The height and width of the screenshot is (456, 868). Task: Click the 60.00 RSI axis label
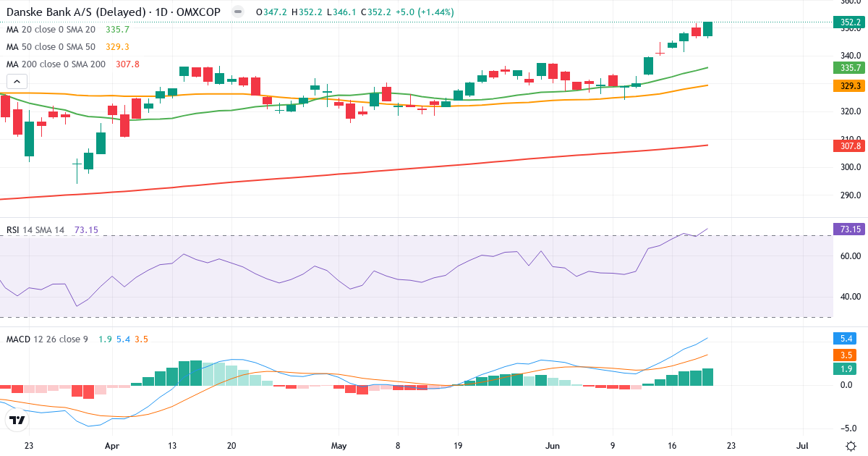click(851, 256)
